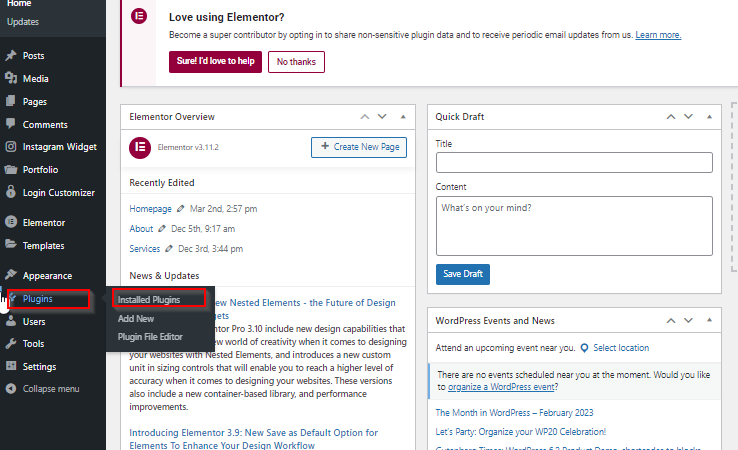Open the Plugin File Editor submenu item
The width and height of the screenshot is (738, 450).
point(150,337)
